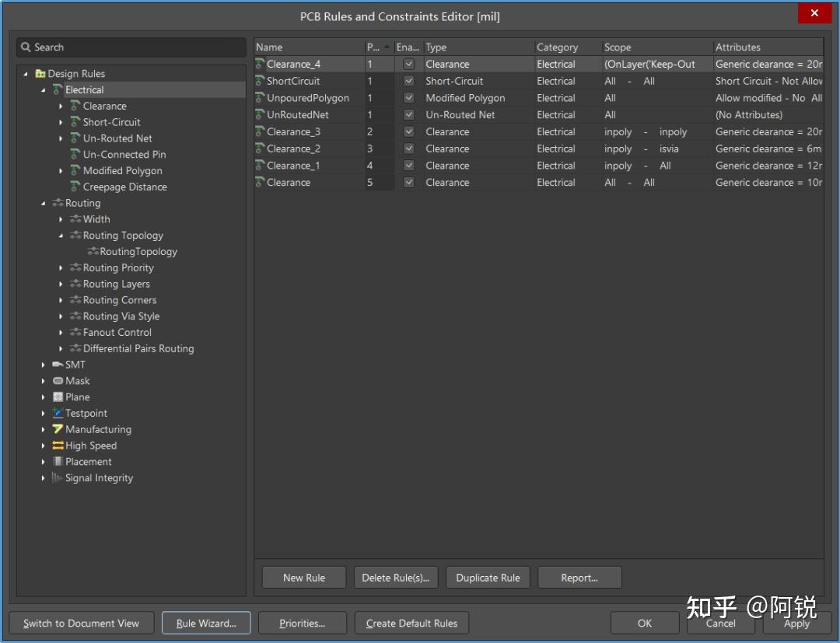Click the Clearance rule icon under Electrical
Screen dimensions: 840x643
point(73,106)
